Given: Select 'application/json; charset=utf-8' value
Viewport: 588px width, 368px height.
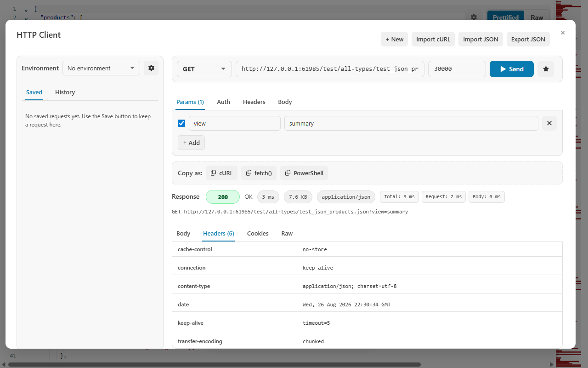Looking at the screenshot, I should coord(350,286).
